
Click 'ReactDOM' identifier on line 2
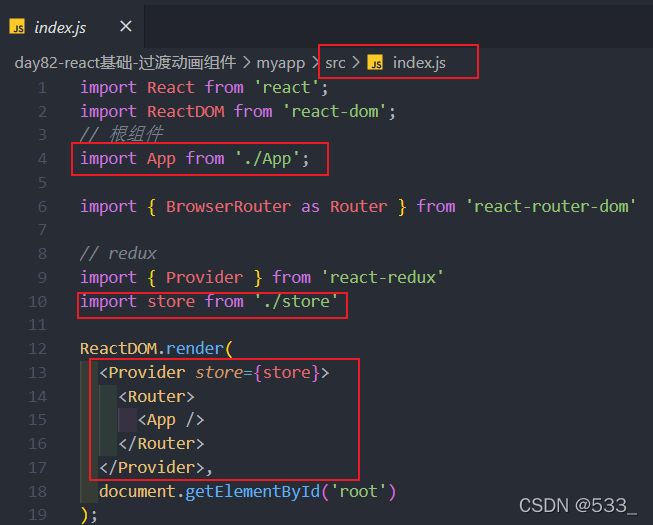(x=186, y=112)
